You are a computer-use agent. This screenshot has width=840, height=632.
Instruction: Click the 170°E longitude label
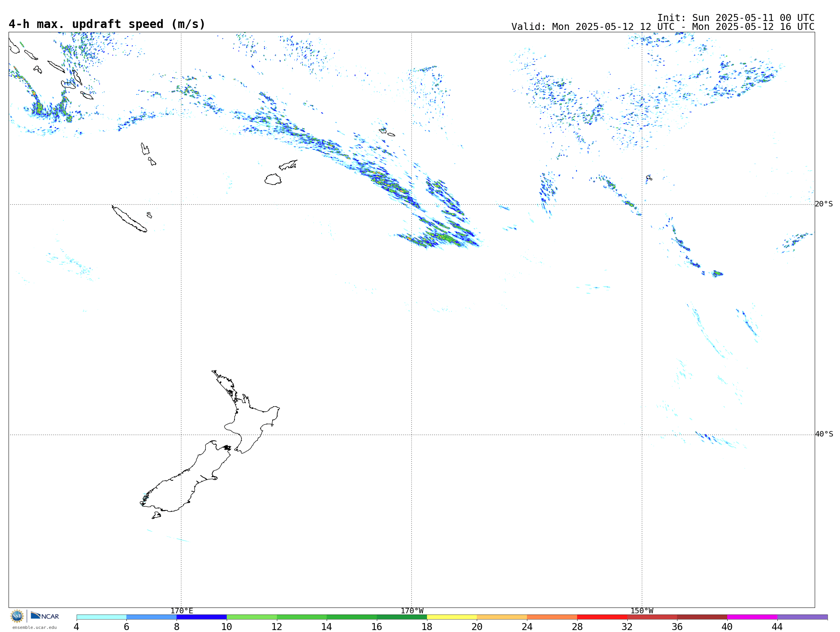182,611
